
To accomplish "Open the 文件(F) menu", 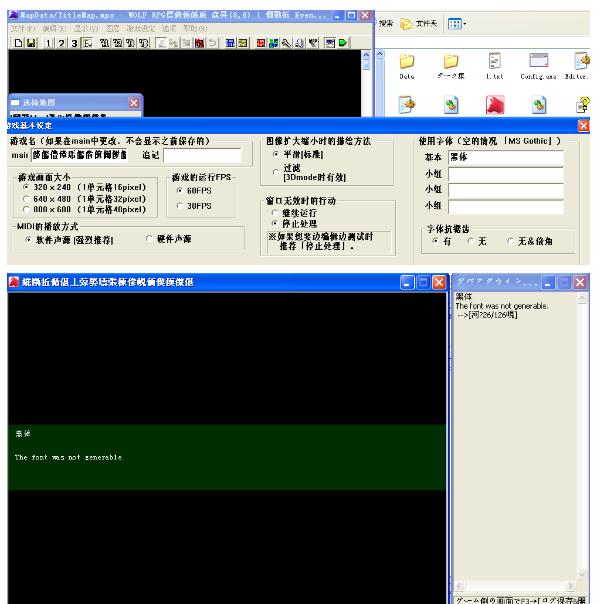I will [23, 29].
